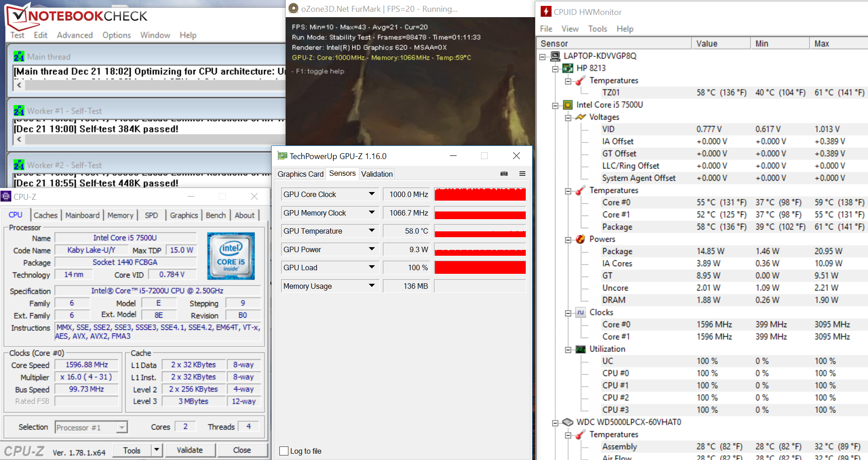868x460 pixels.
Task: Open the HWMonitor Tools menu
Action: pyautogui.click(x=597, y=28)
